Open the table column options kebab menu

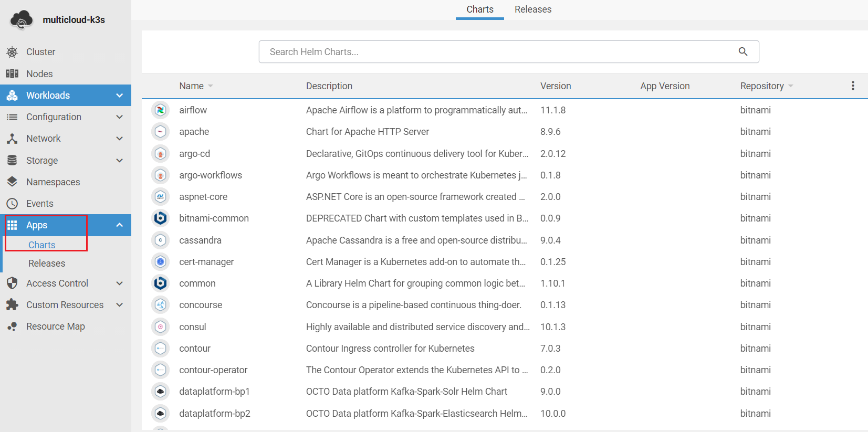point(853,86)
